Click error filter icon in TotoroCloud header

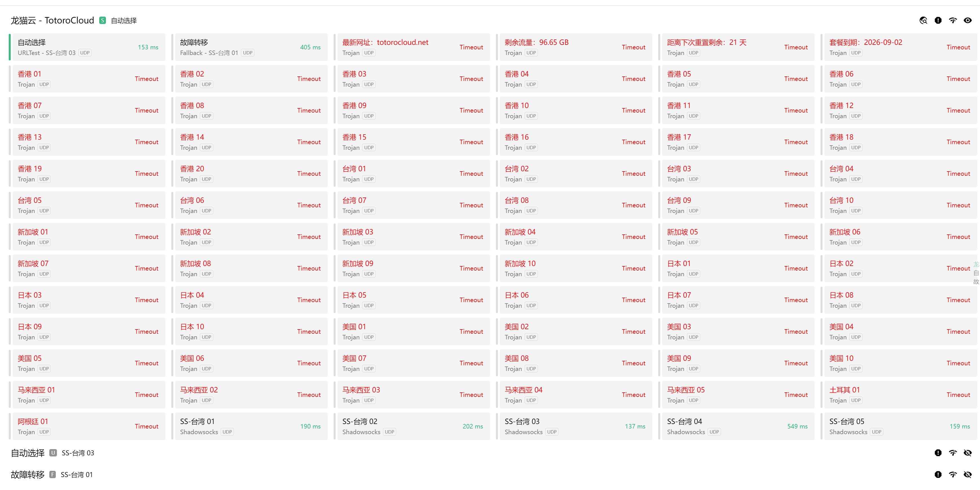click(938, 21)
